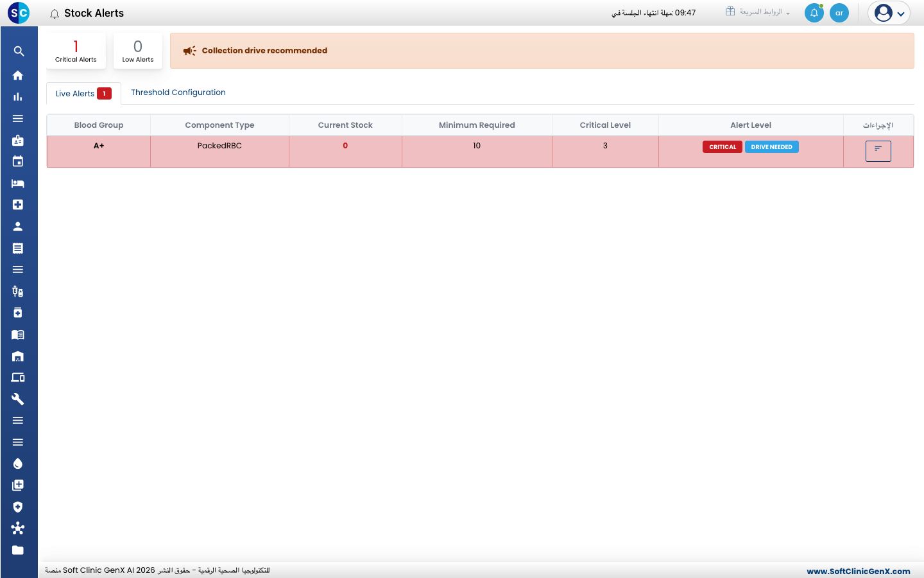Click the Component Type column header
The height and width of the screenshot is (578, 924).
click(219, 125)
